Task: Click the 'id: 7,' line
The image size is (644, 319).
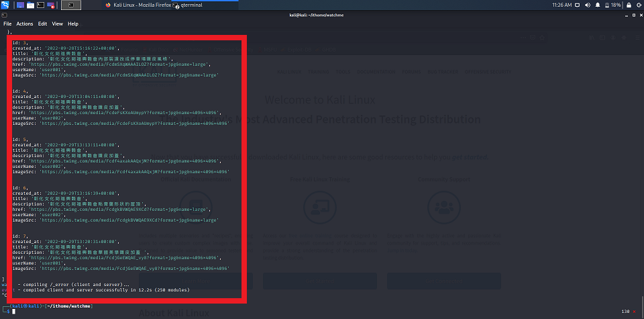Action: 19,236
